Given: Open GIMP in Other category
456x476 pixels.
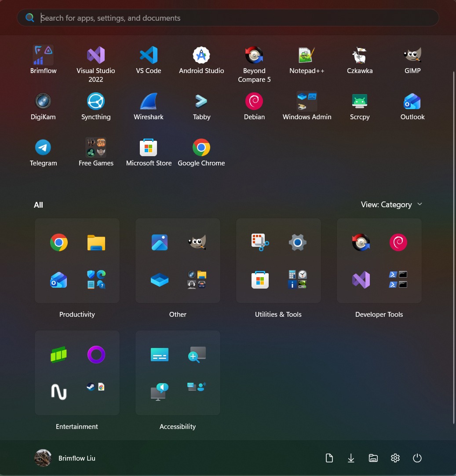Looking at the screenshot, I should pos(197,242).
